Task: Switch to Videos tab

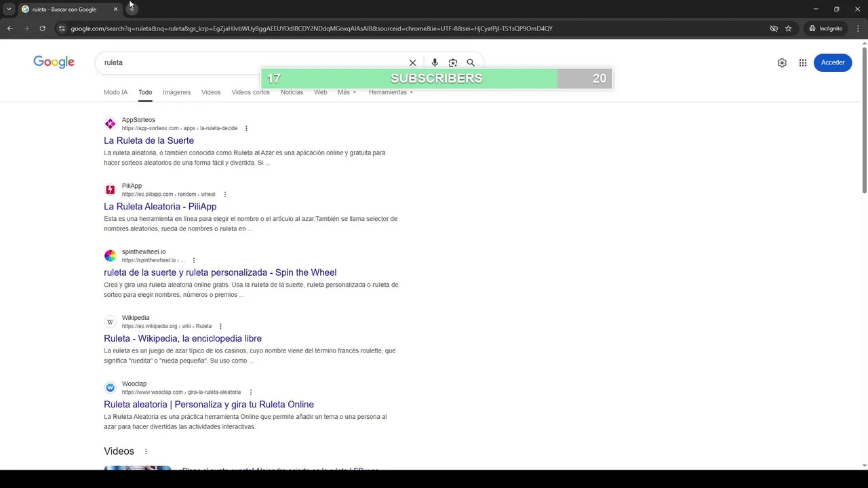Action: pos(211,92)
